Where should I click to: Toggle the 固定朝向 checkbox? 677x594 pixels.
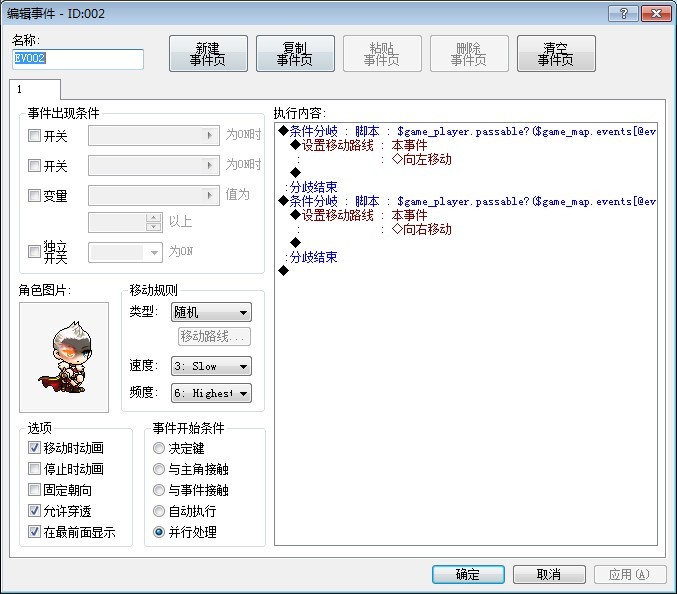click(34, 490)
